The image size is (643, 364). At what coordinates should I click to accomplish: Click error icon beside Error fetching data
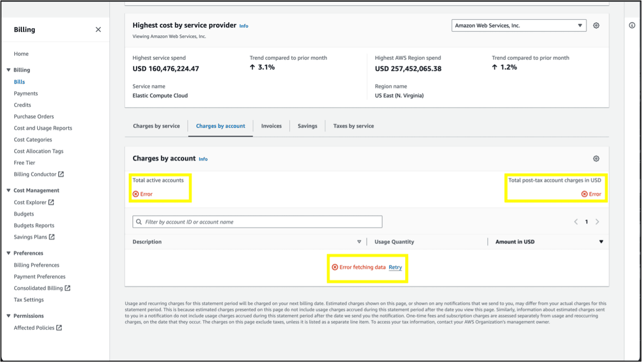(x=335, y=267)
